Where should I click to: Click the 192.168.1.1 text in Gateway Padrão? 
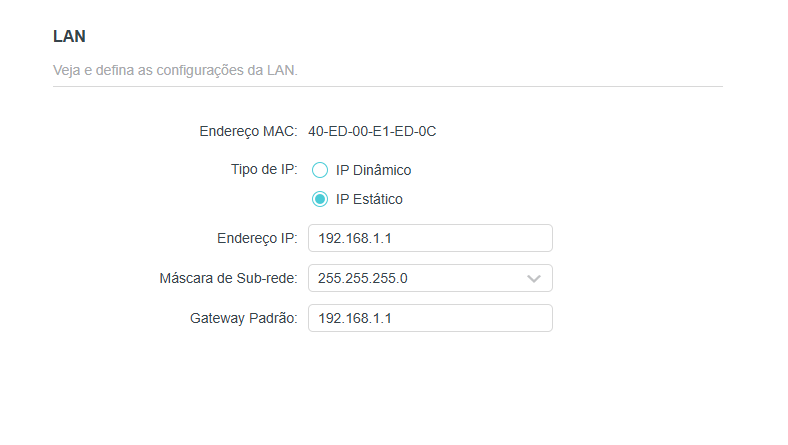355,318
